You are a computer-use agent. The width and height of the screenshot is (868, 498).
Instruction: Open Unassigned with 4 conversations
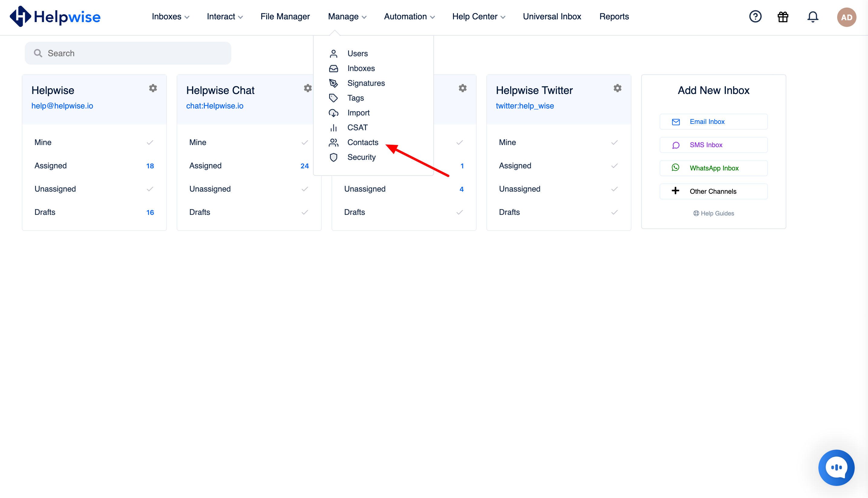(404, 189)
